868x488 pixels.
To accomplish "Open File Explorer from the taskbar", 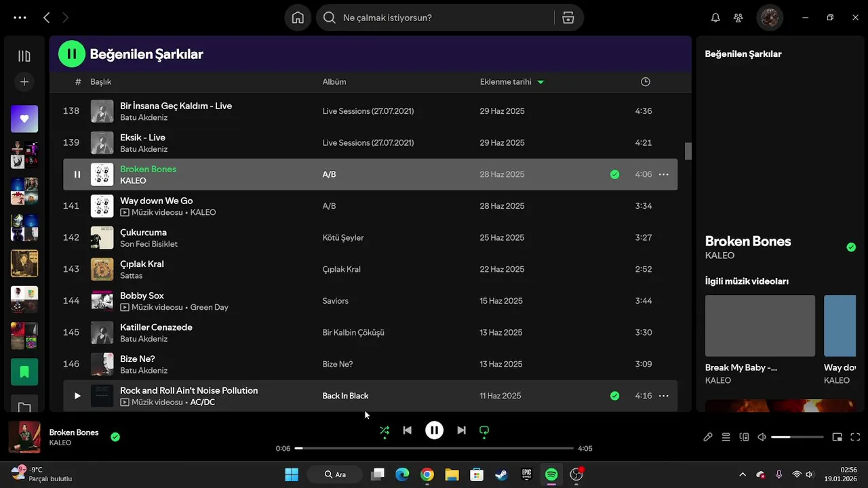I will (x=452, y=474).
